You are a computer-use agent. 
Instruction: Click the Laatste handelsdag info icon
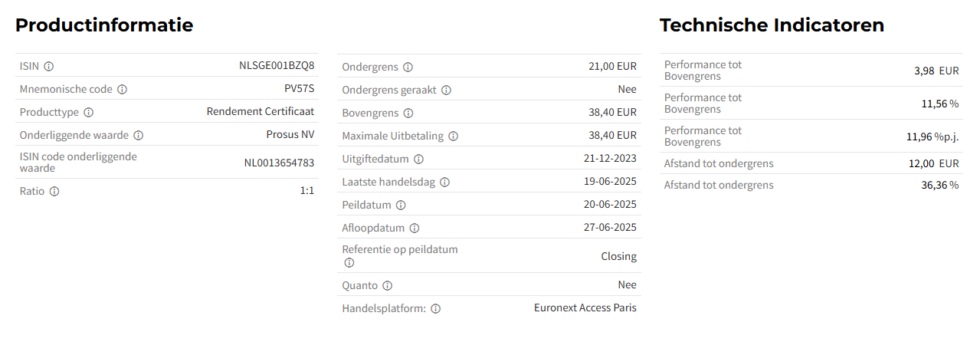coord(445,182)
